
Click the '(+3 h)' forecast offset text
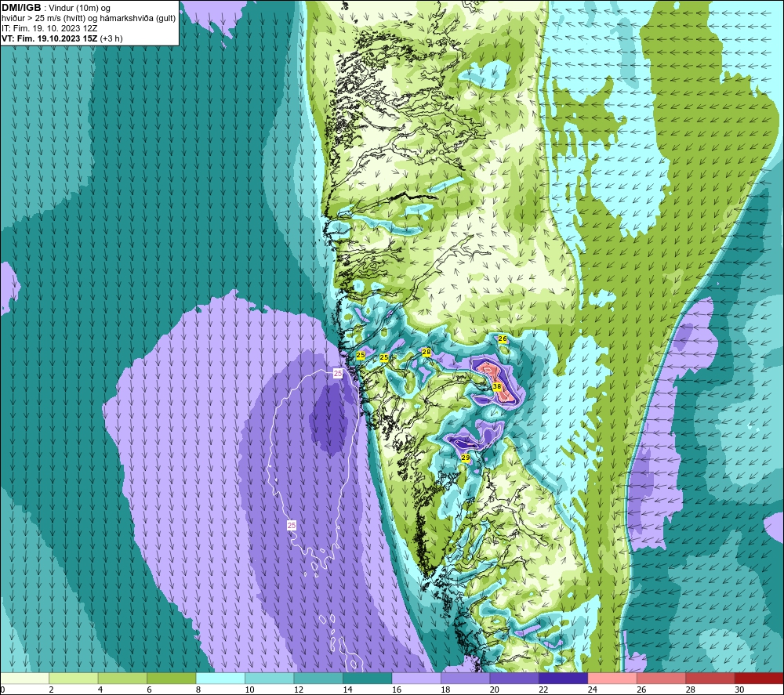coord(111,38)
